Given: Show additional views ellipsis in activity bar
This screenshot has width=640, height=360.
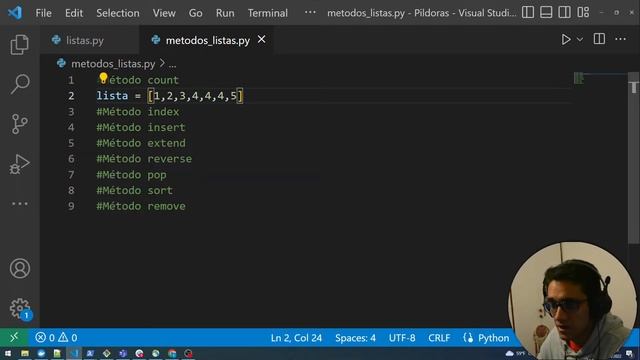Looking at the screenshot, I should [19, 203].
